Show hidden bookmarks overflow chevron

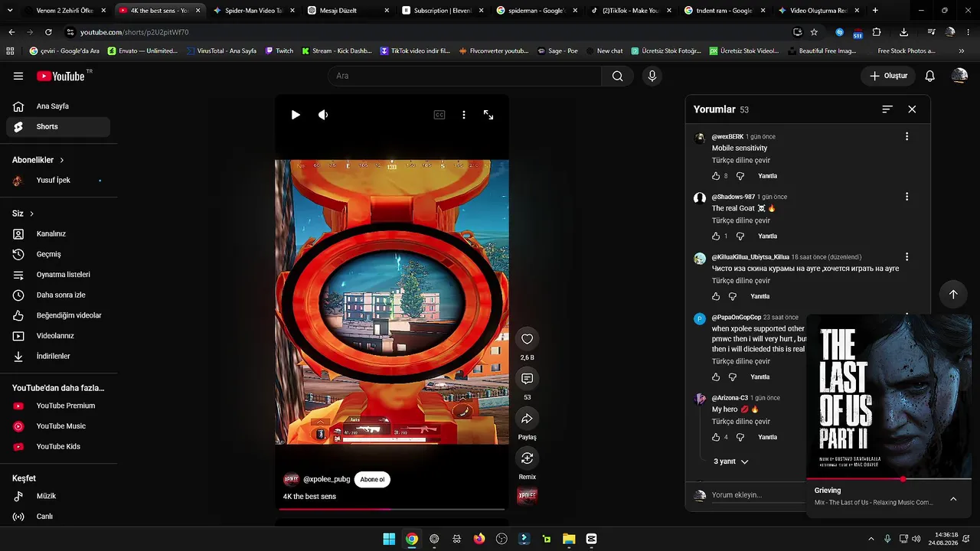[x=961, y=51]
